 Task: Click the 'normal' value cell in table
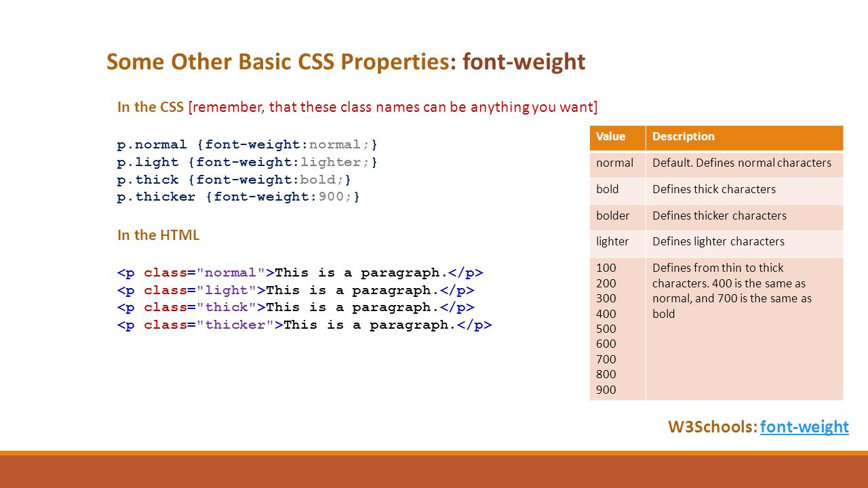[x=618, y=164]
